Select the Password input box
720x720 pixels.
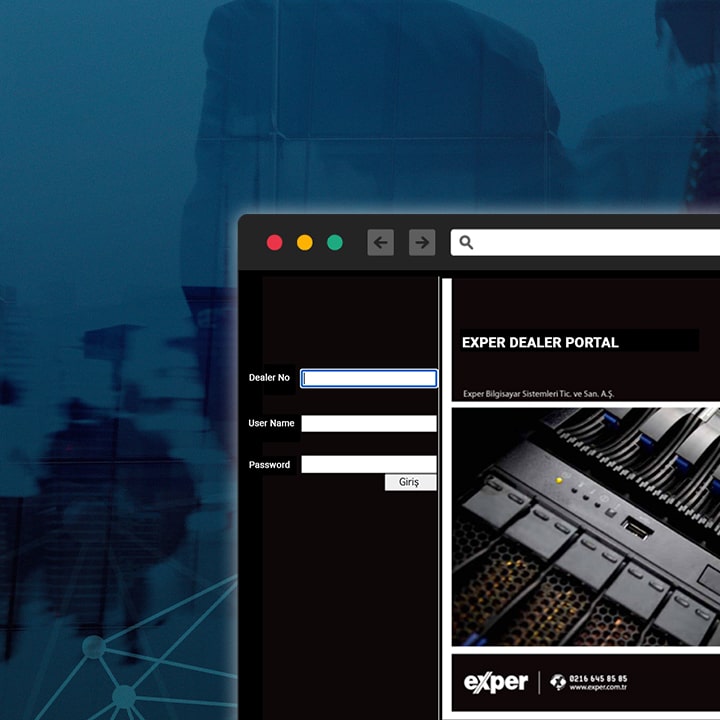click(369, 464)
